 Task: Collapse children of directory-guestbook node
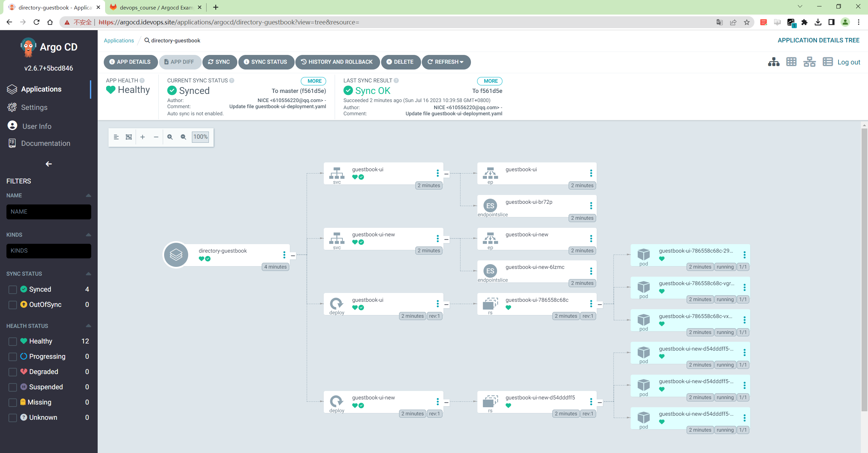click(x=293, y=255)
